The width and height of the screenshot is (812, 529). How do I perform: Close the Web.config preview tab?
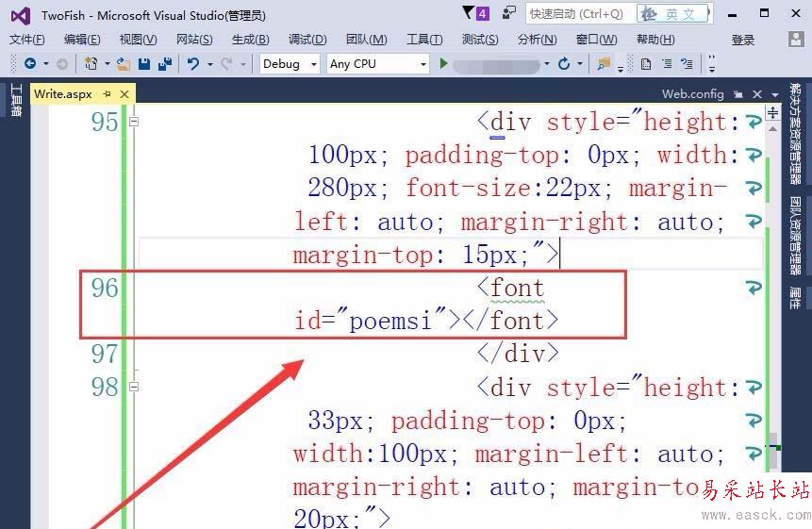pyautogui.click(x=757, y=93)
